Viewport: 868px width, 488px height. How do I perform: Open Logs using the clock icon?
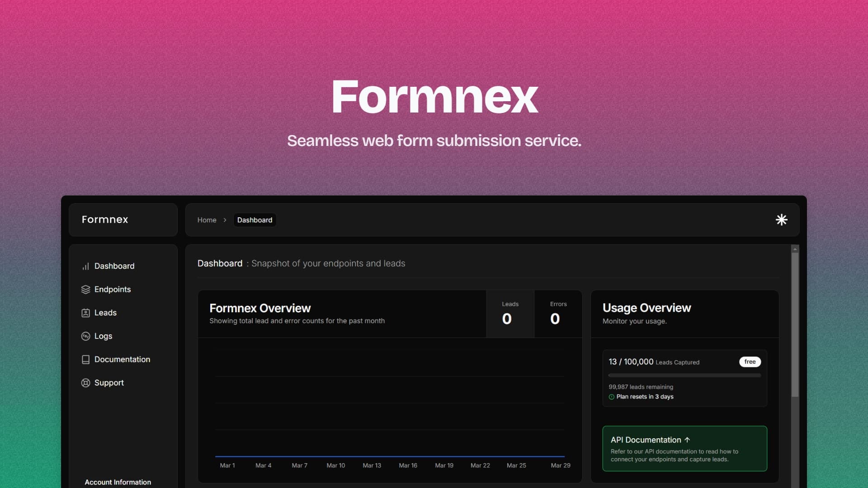click(x=86, y=336)
